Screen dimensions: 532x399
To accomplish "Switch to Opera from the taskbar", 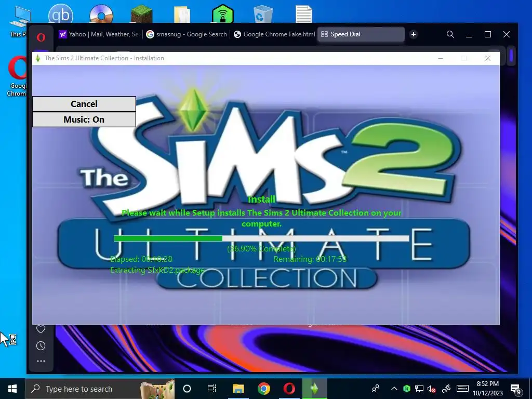I will tap(289, 389).
